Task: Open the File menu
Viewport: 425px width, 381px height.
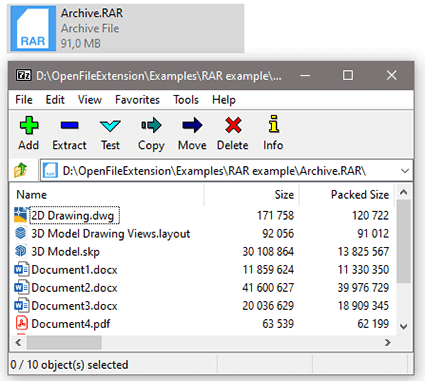Action: pos(24,100)
